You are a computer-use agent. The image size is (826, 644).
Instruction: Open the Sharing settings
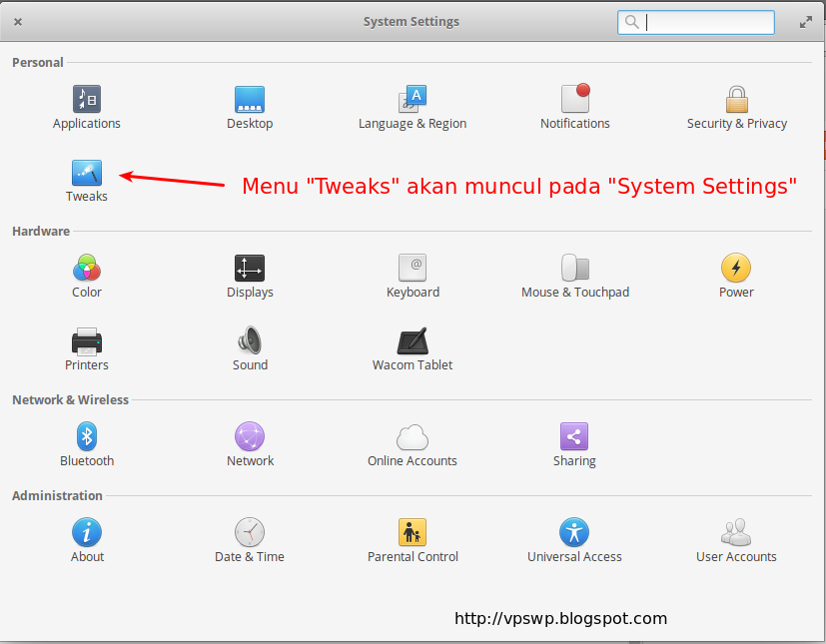(x=574, y=445)
